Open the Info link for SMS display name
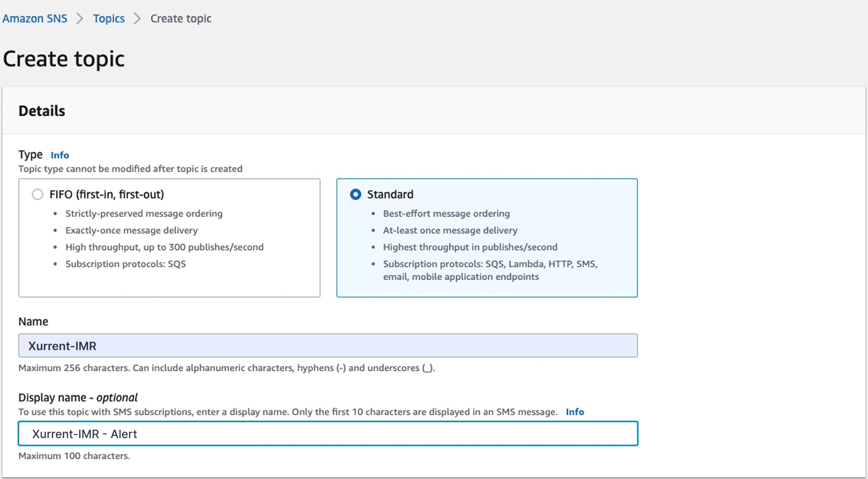868x479 pixels. pos(574,412)
